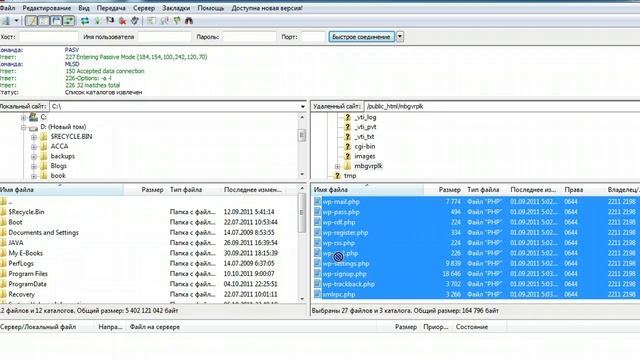This screenshot has height=360, width=640.
Task: Click the xmlrpc.php file icon
Action: tap(317, 294)
